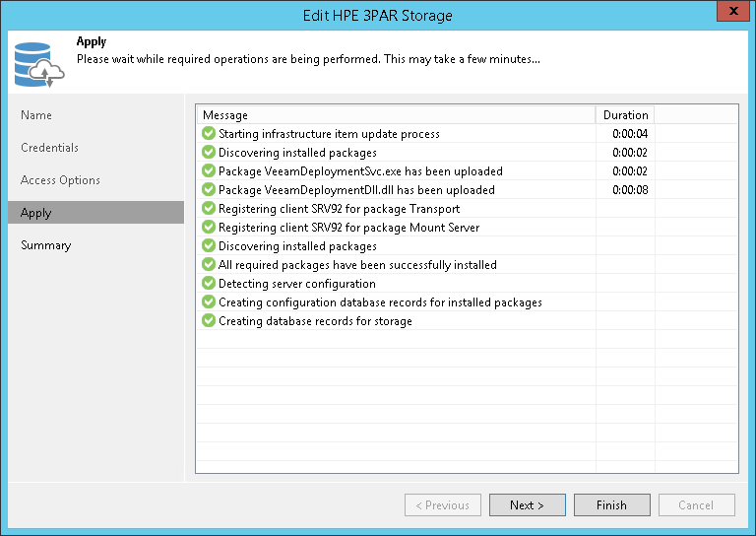Click check icon for All required packages installed

tap(208, 265)
